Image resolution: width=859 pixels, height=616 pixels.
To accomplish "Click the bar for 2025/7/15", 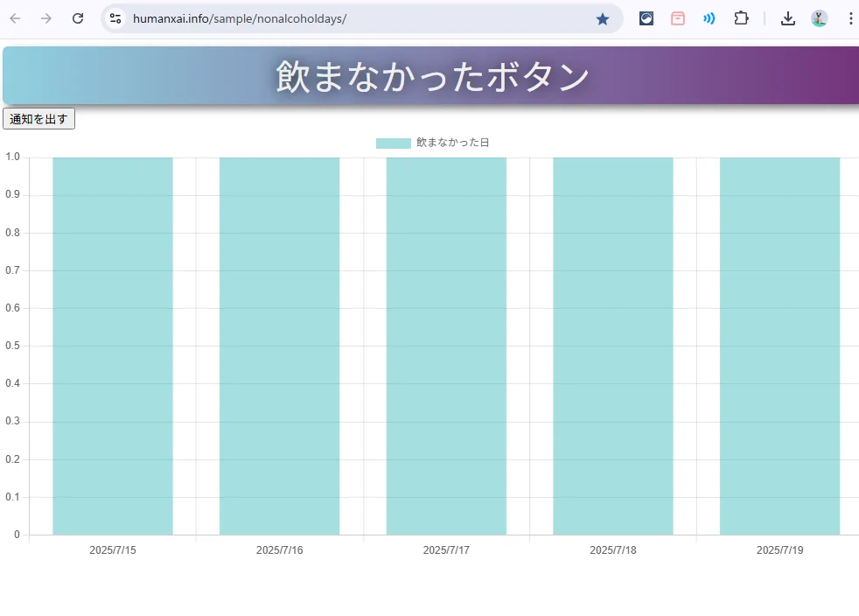I will [x=113, y=346].
